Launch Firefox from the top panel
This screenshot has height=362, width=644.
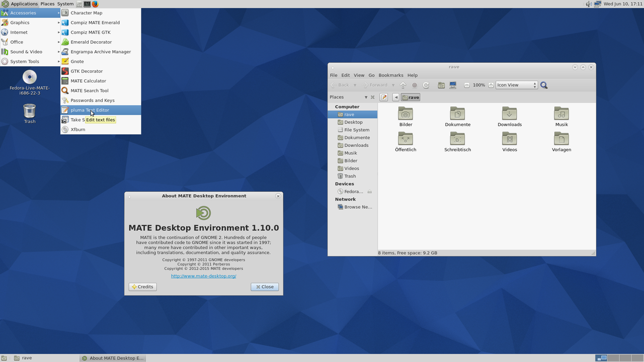click(95, 4)
